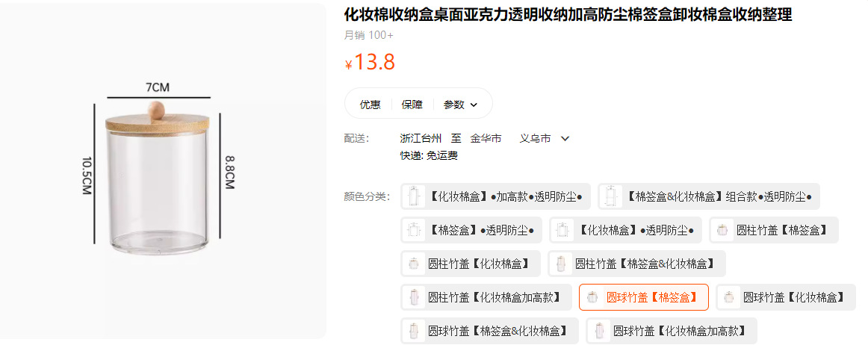Image resolution: width=868 pixels, height=345 pixels.
Task: Click jar icon of 圆球竹盖【化妆棉盒加高款】 option
Action: 599,331
